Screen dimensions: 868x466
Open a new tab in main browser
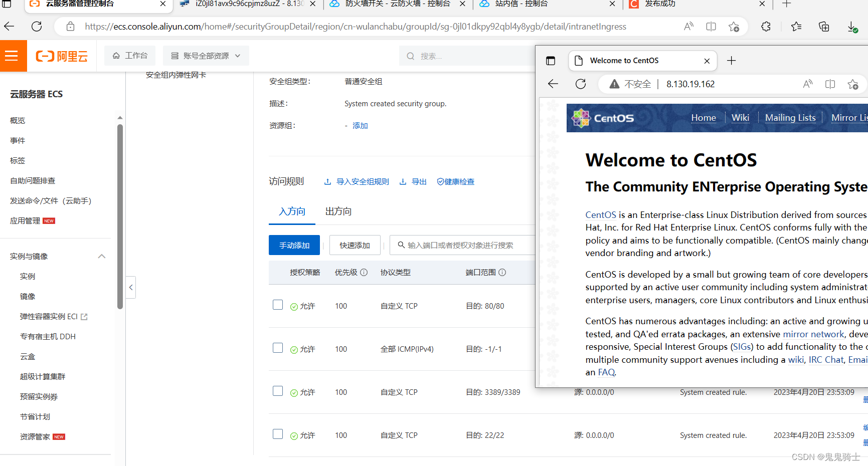pos(787,4)
